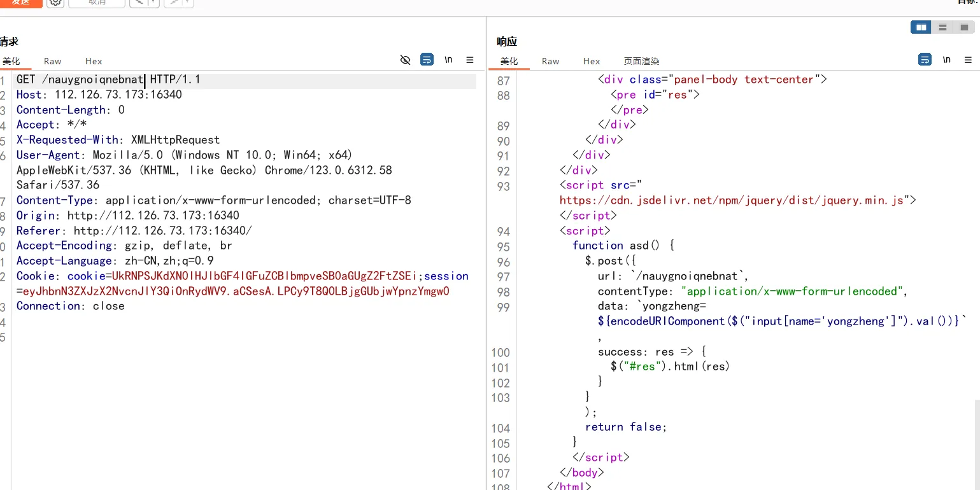The height and width of the screenshot is (490, 980).
Task: Toggle the \n newline display in request panel
Action: click(x=449, y=60)
